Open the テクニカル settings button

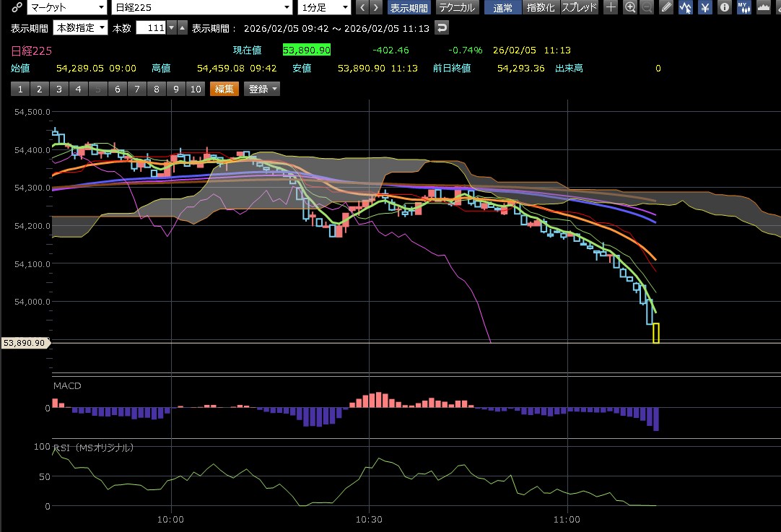point(457,8)
